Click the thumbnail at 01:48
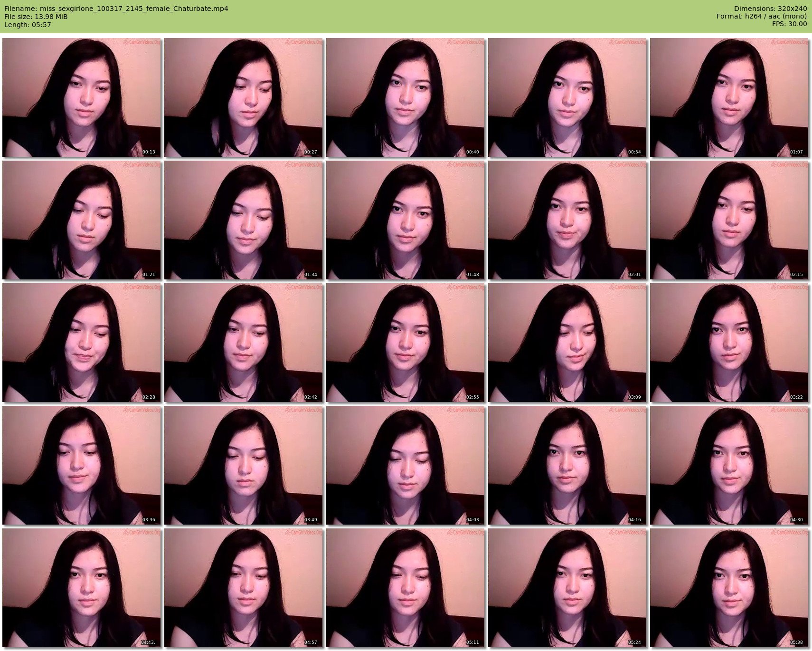 406,220
